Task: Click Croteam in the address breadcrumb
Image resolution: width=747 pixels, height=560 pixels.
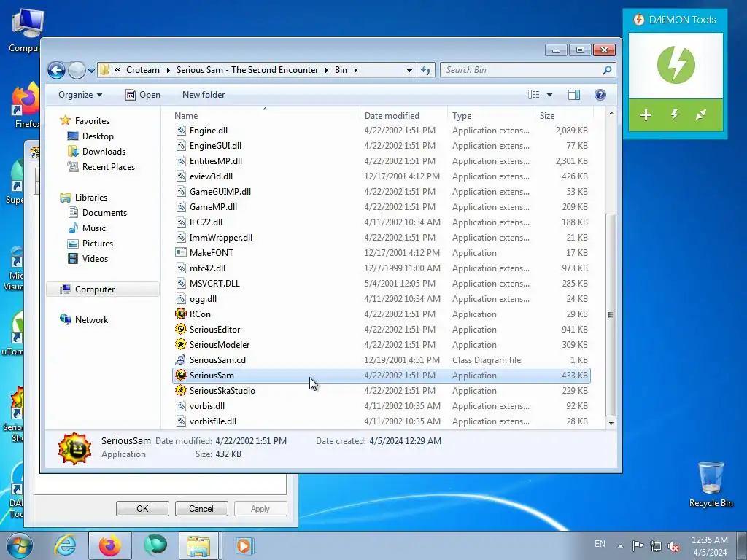Action: [143, 70]
